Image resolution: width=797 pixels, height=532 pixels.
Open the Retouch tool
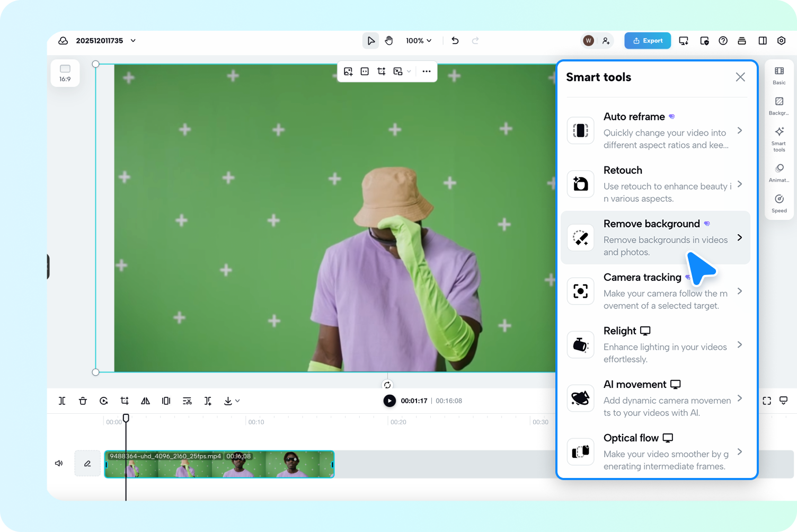tap(656, 184)
